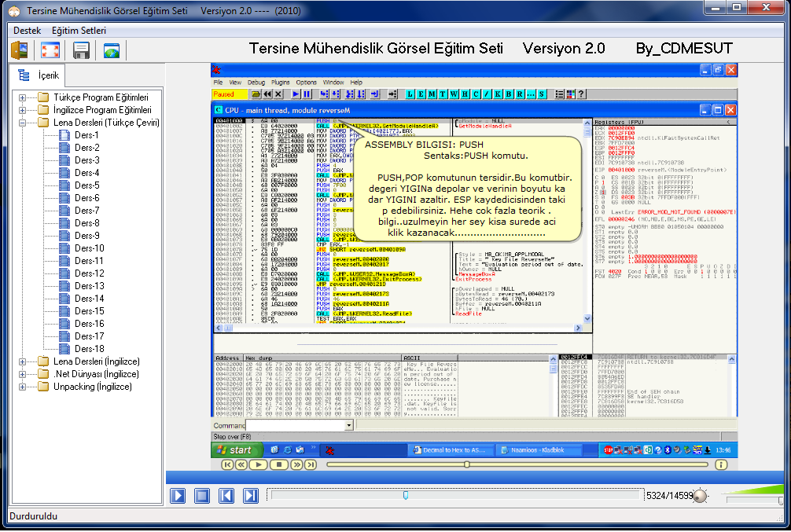The width and height of the screenshot is (791, 532).
Task: Click the floppy disk save icon
Action: [81, 51]
